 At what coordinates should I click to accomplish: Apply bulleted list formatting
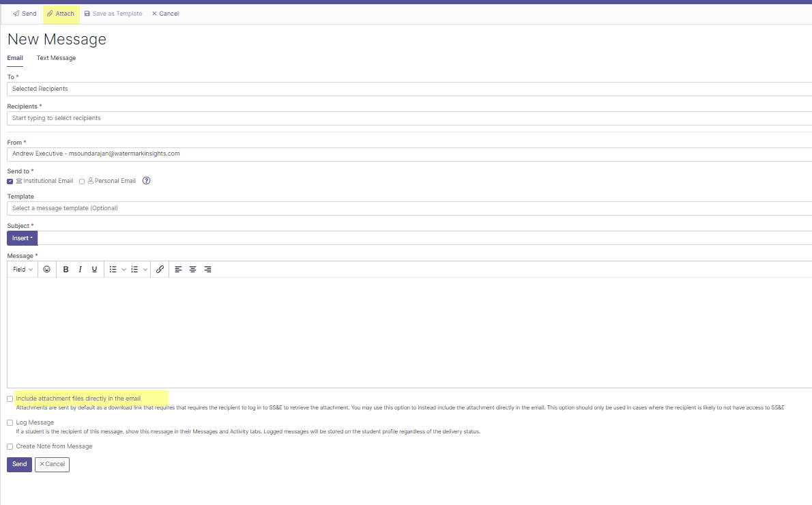[x=113, y=270]
